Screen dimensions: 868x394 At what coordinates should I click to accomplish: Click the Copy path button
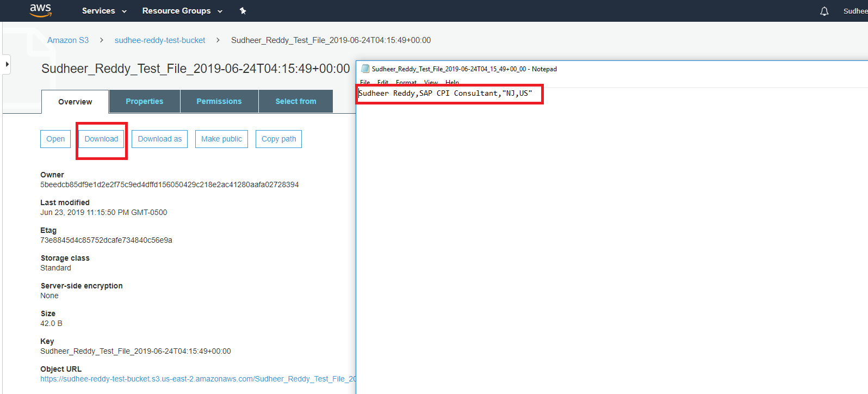tap(278, 139)
